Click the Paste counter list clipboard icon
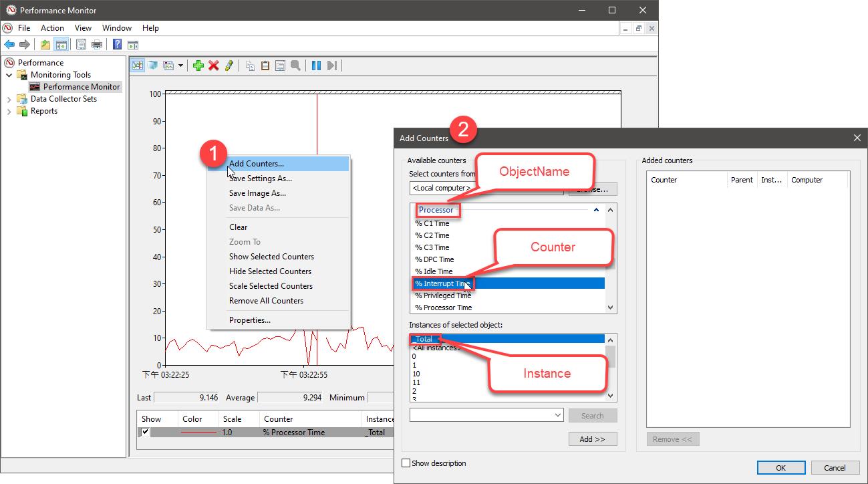 265,66
